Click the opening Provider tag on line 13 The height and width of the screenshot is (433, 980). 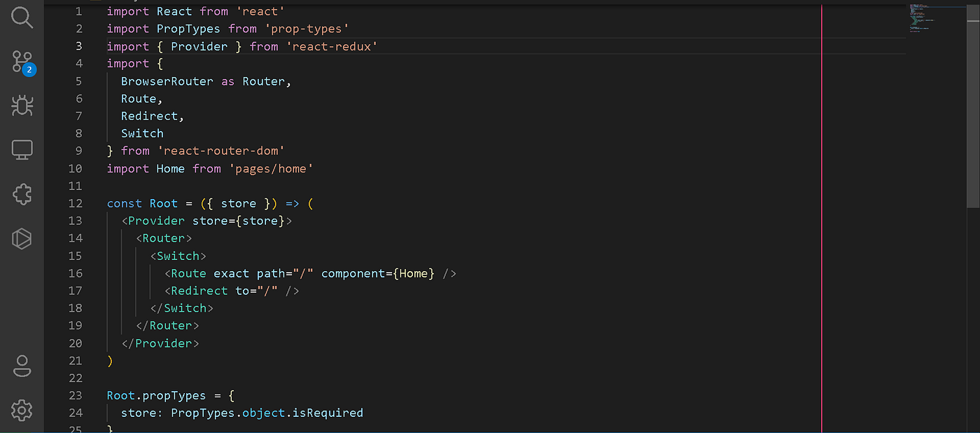(x=206, y=221)
